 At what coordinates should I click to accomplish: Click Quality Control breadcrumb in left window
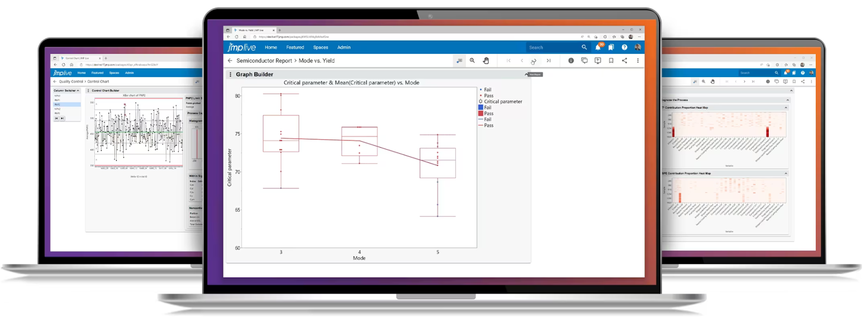(71, 81)
